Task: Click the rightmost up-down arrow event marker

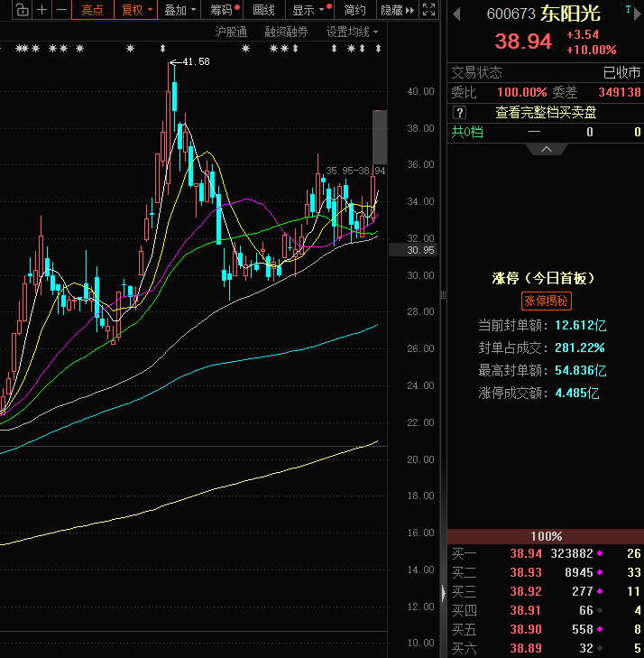Action: tap(378, 49)
